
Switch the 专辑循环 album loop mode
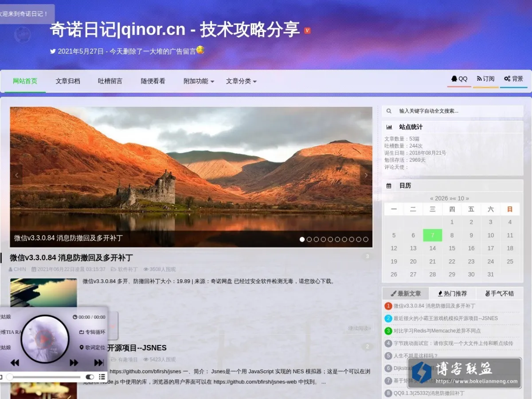click(92, 332)
